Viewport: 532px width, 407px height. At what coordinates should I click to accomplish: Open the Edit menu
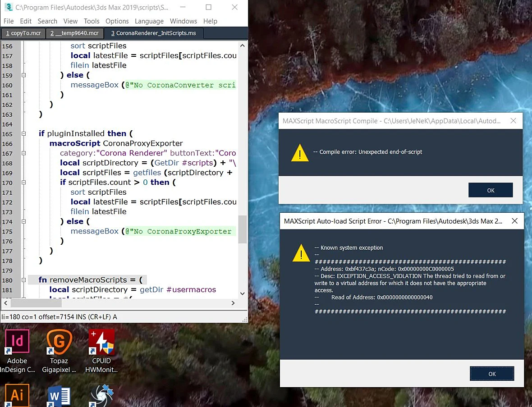point(26,21)
